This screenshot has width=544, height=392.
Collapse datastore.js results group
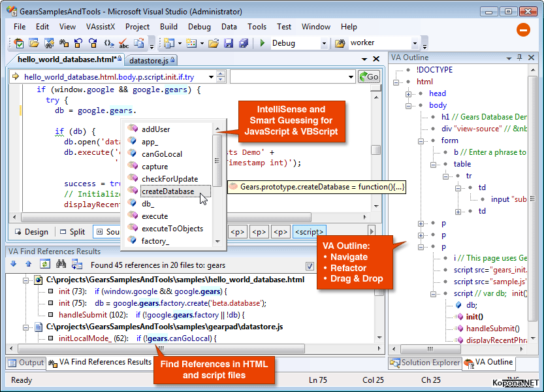(x=25, y=327)
